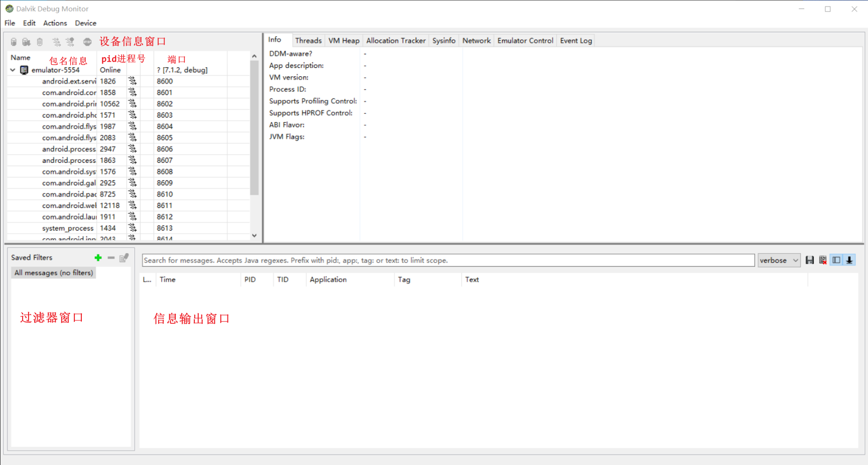The width and height of the screenshot is (868, 465).
Task: Click the Cause GC trash icon
Action: tap(40, 42)
